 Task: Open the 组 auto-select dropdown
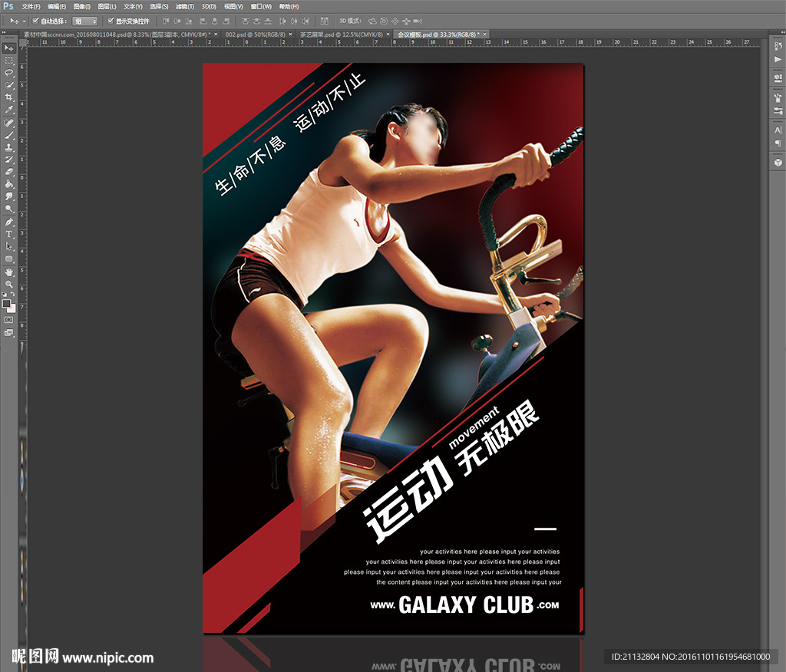(x=84, y=21)
